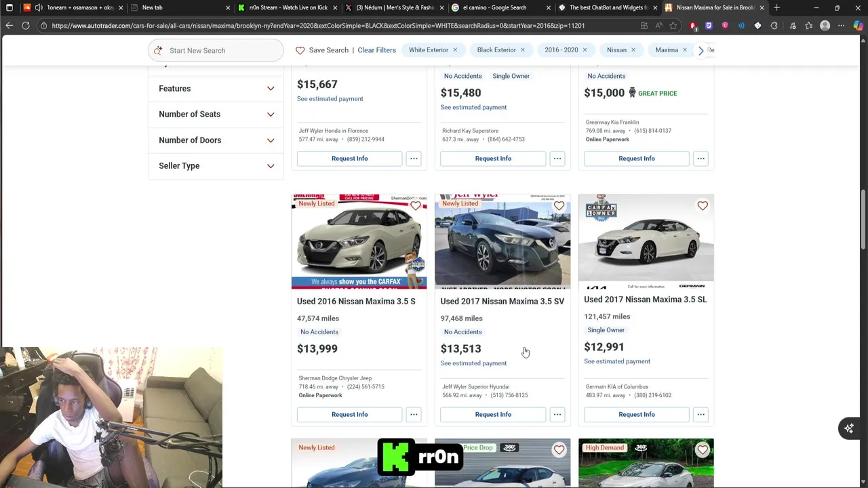
Task: Open Used 2017 Nissan Maxima 3.5 SV title
Action: (x=502, y=302)
